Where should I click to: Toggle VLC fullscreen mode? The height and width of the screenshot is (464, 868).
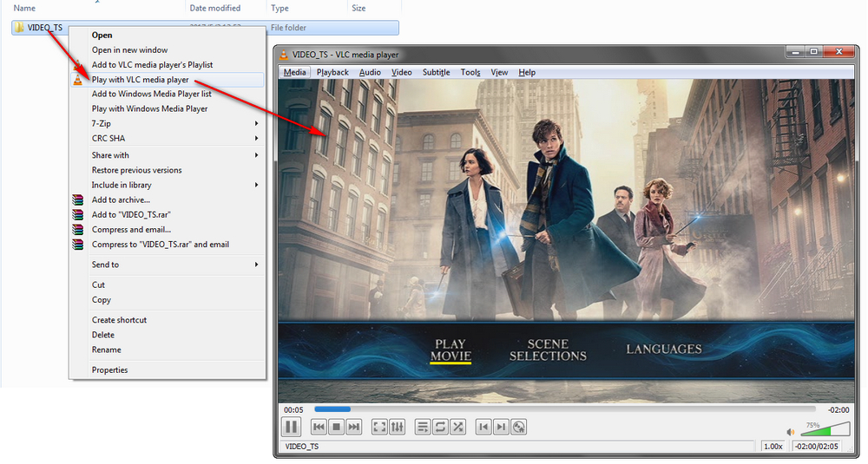click(379, 427)
